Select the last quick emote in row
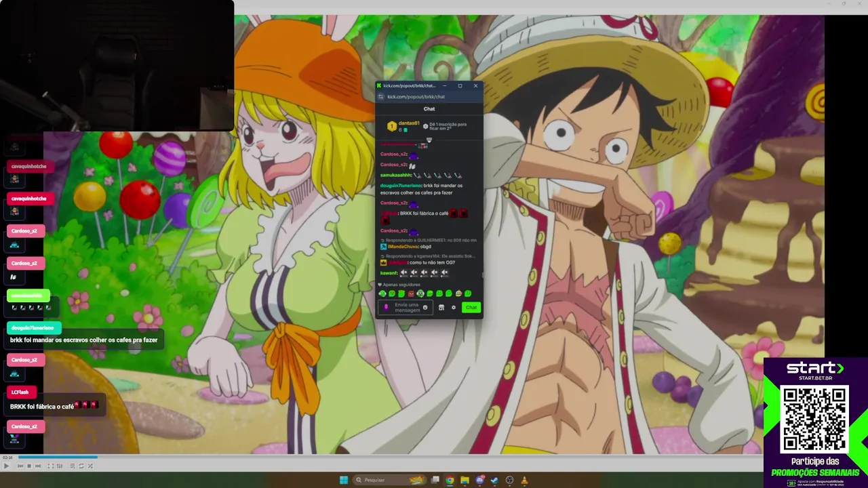 click(x=468, y=293)
